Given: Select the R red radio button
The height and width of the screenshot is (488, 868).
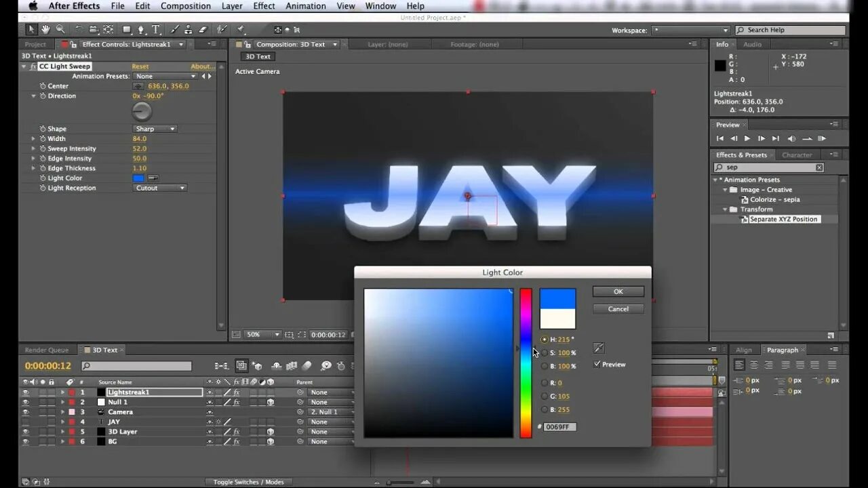Looking at the screenshot, I should point(544,383).
